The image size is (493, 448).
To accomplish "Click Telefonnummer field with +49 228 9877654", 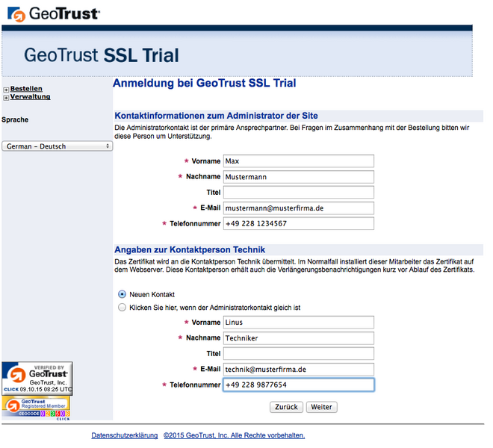I will click(x=298, y=385).
